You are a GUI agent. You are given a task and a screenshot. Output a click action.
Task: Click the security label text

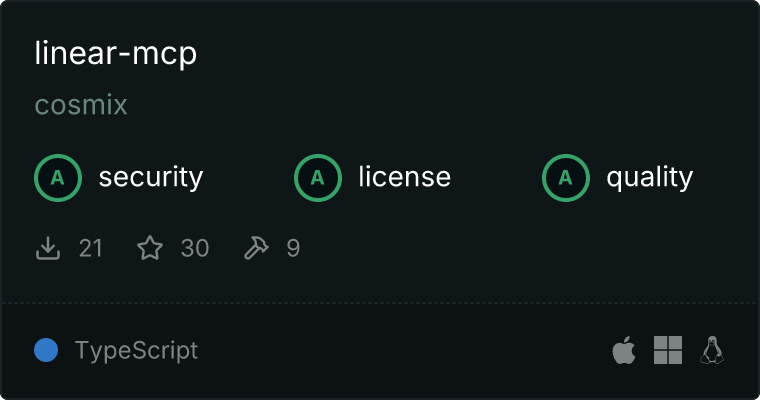pyautogui.click(x=151, y=177)
